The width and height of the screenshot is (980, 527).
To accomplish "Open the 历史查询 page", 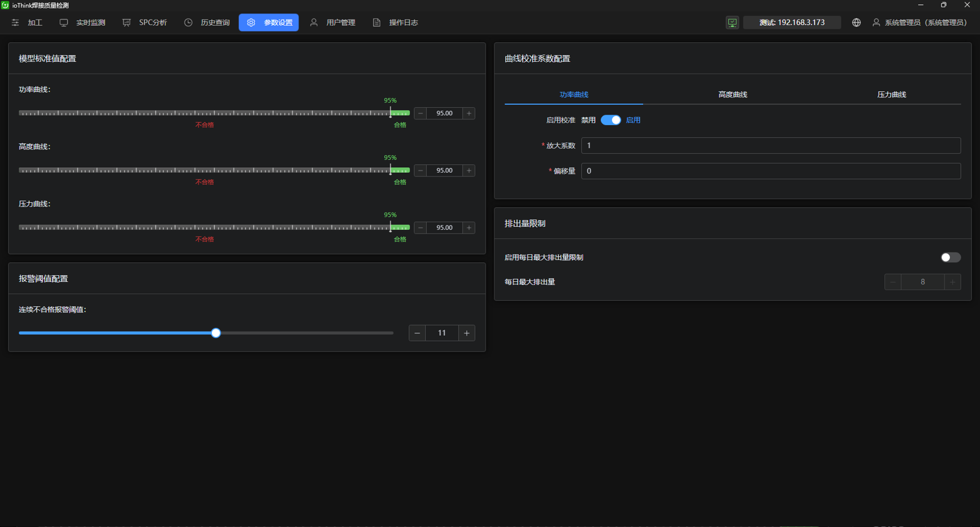I will (207, 23).
